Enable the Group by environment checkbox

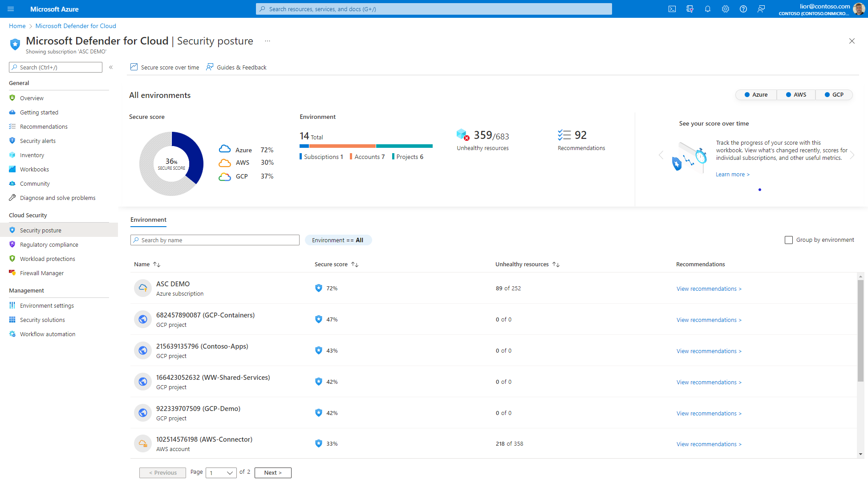(x=789, y=240)
